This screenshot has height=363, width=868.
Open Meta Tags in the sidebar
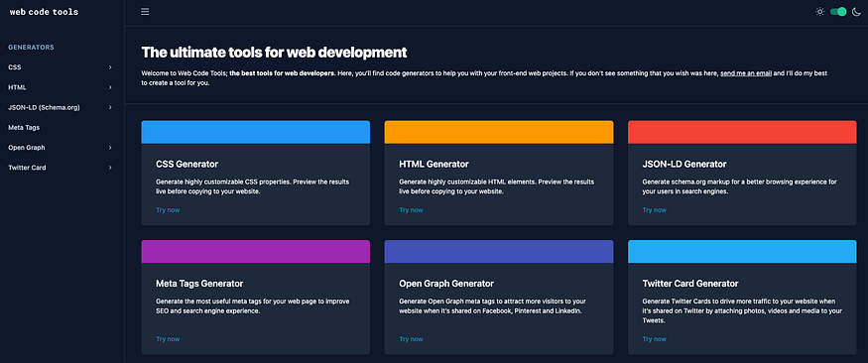(24, 127)
